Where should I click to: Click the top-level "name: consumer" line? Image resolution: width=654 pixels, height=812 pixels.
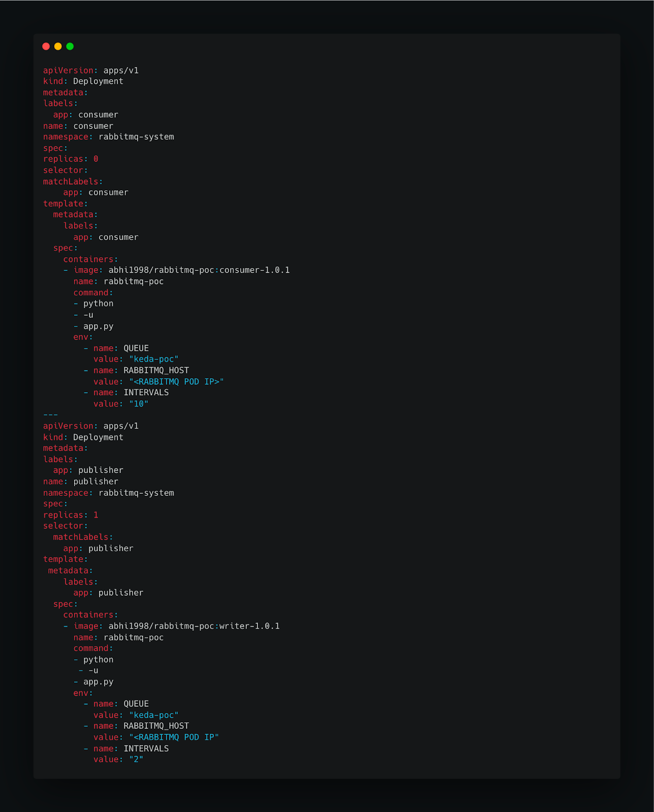point(78,126)
